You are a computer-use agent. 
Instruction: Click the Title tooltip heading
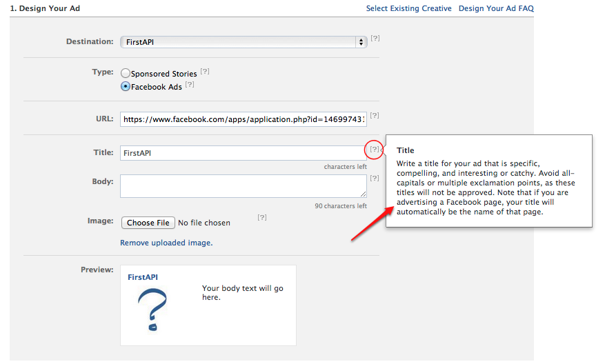pos(405,150)
